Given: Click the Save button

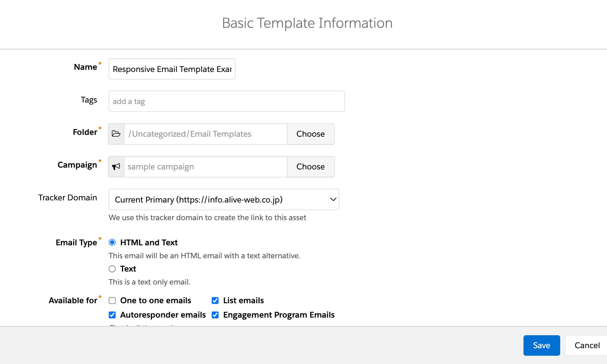Looking at the screenshot, I should click(x=541, y=345).
